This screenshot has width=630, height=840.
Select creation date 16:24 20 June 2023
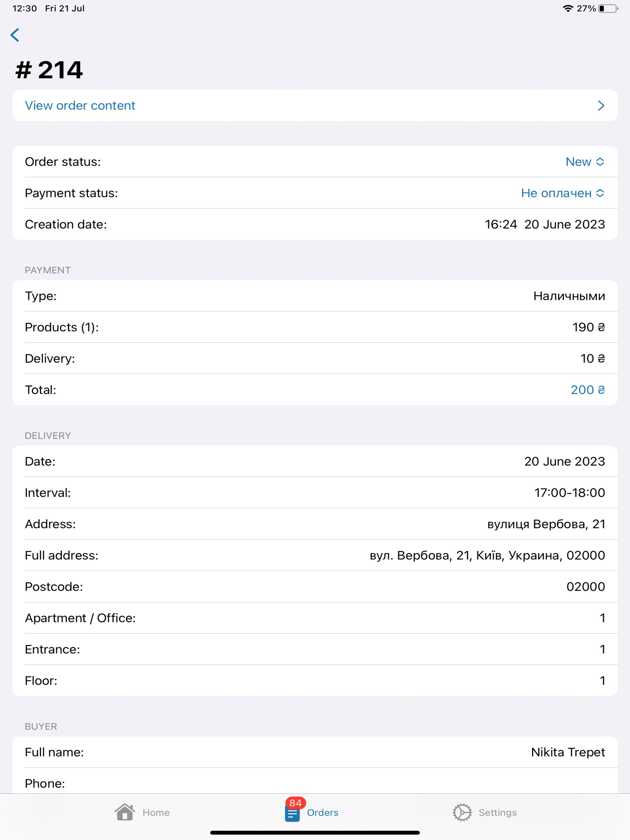tap(545, 224)
